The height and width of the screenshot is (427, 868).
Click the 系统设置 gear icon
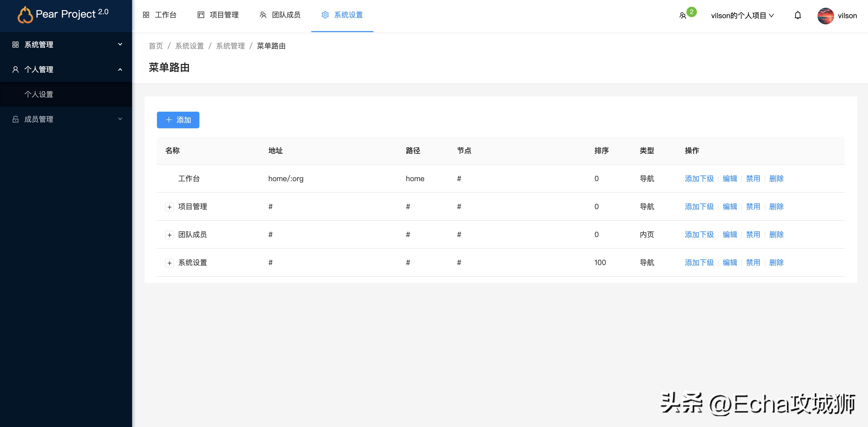click(325, 15)
